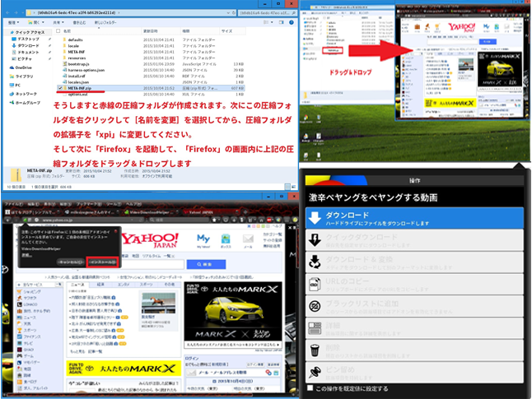Click the インストール button in add-on prompt

pos(102,262)
